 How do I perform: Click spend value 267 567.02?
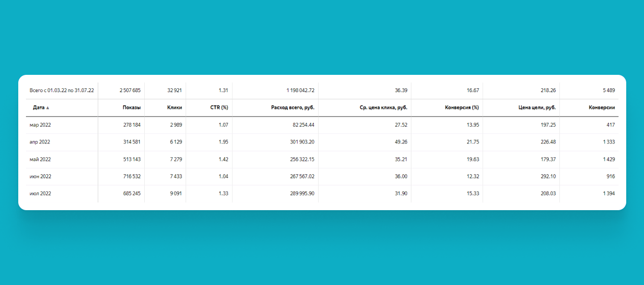point(302,177)
